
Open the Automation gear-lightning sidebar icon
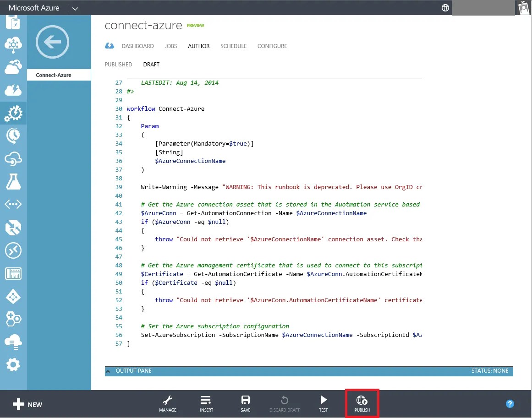click(x=13, y=113)
